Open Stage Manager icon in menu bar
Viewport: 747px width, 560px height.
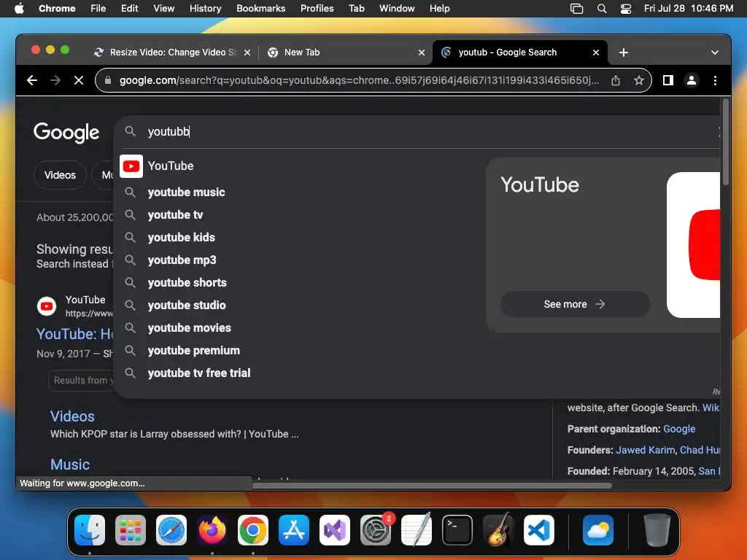tap(576, 9)
